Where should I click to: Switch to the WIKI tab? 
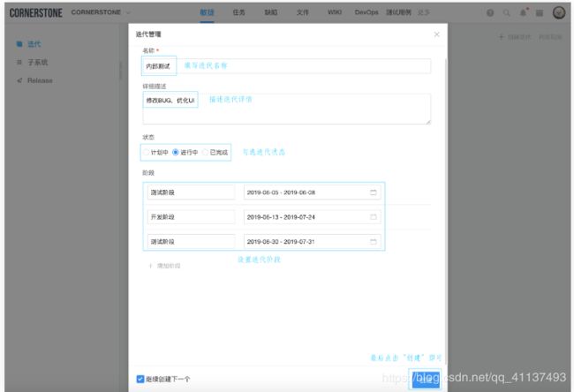(335, 12)
